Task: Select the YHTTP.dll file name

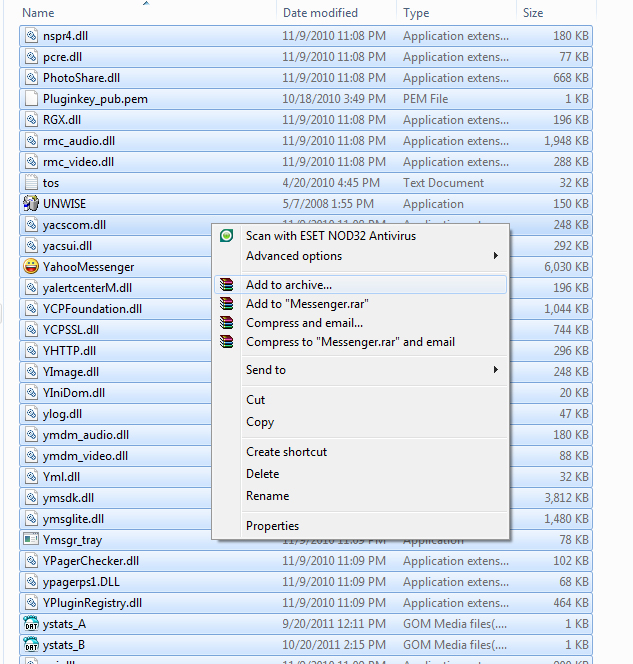Action: tap(69, 351)
